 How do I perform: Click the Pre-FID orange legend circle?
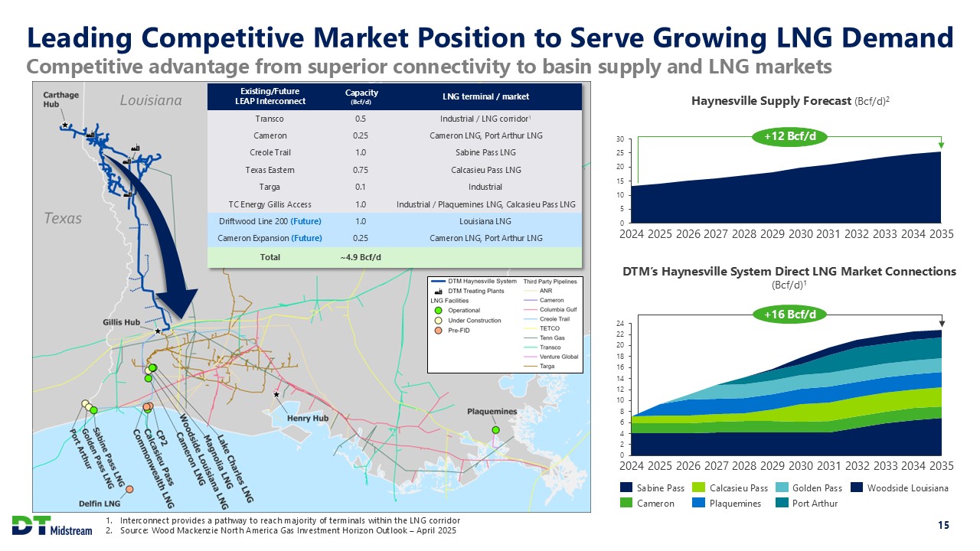click(x=438, y=331)
